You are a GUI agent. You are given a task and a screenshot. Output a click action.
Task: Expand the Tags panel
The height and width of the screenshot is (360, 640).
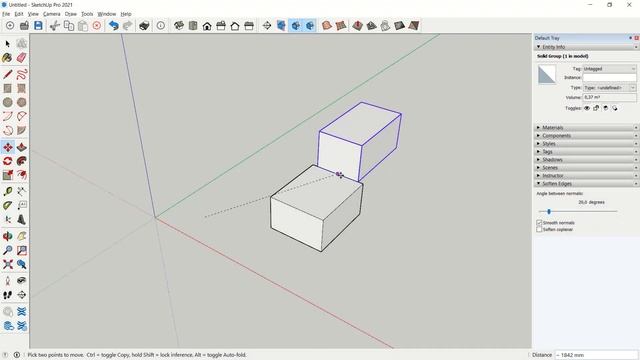(x=587, y=151)
